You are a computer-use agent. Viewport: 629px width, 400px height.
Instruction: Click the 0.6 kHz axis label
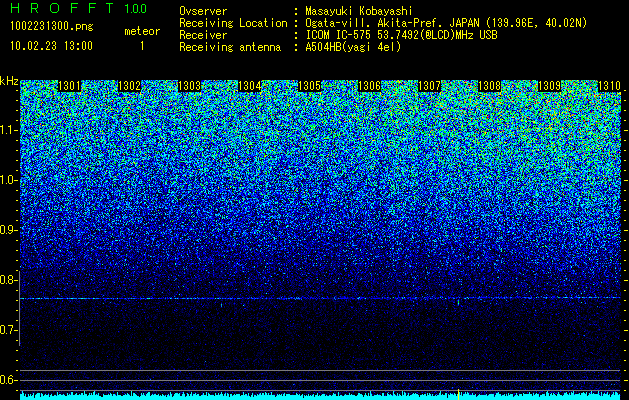pos(7,380)
